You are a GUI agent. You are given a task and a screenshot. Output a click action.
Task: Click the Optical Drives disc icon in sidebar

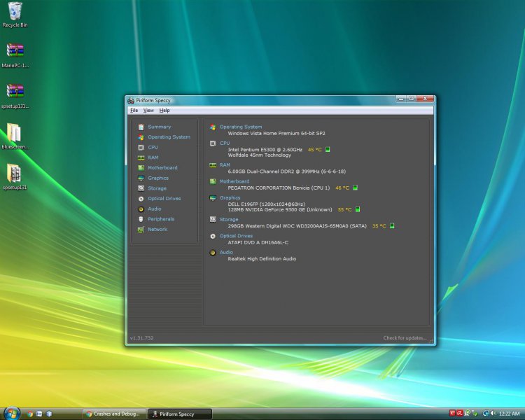[x=141, y=199]
